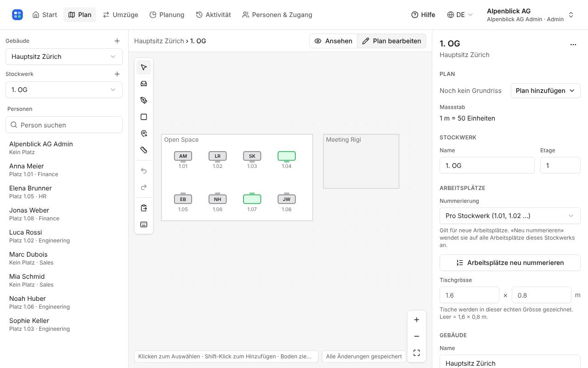Viewport: 588px width, 368px height.
Task: Open the Aktivität tab
Action: [x=214, y=15]
